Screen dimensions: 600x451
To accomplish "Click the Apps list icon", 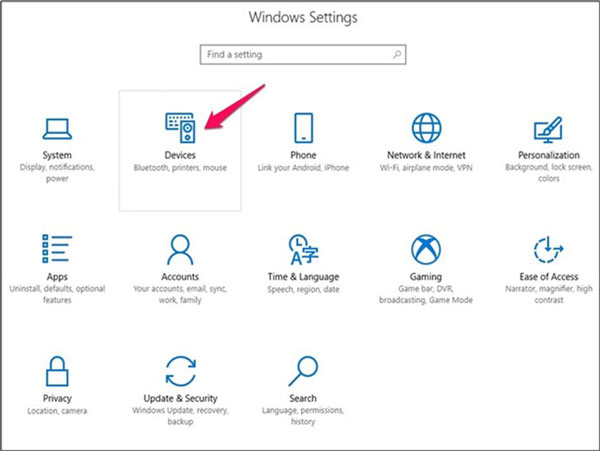I will 57,249.
